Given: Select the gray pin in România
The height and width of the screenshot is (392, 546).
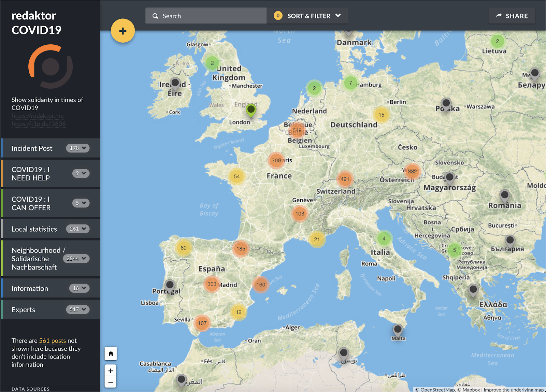Looking at the screenshot, I should [x=504, y=196].
